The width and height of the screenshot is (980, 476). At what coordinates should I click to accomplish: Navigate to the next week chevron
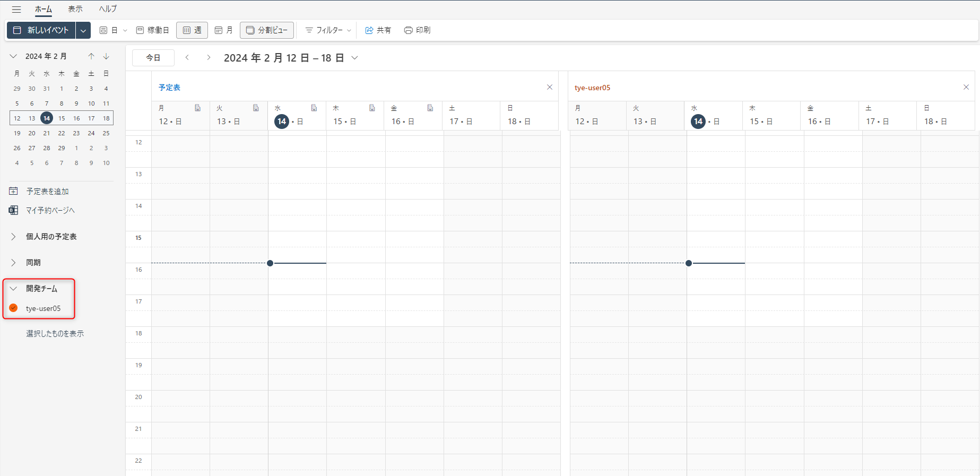tap(209, 57)
